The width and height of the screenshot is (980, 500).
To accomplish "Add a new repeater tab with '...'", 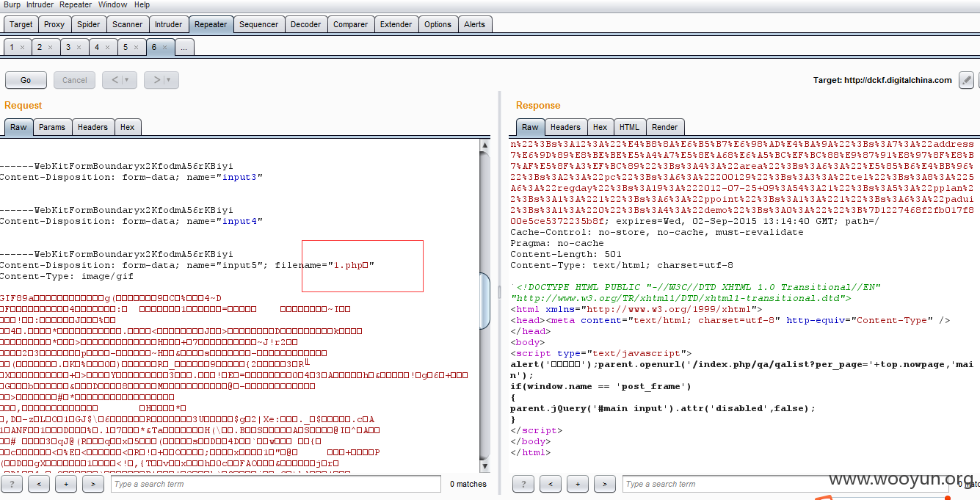I will pyautogui.click(x=184, y=47).
